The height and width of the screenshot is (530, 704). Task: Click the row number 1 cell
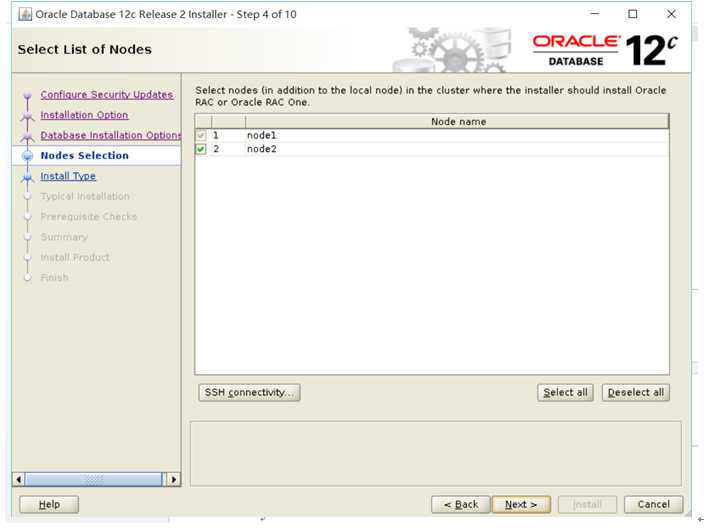(x=228, y=135)
